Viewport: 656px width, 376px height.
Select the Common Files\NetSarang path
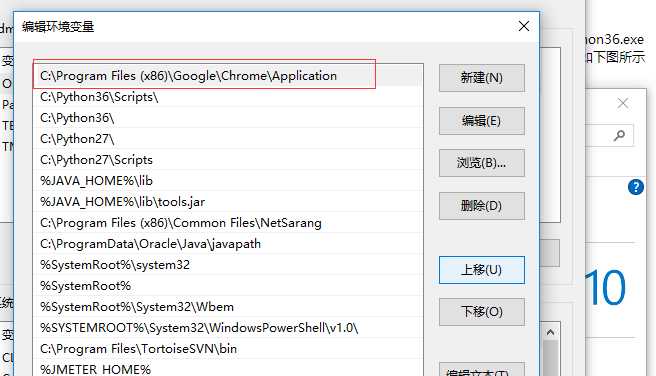[228, 223]
